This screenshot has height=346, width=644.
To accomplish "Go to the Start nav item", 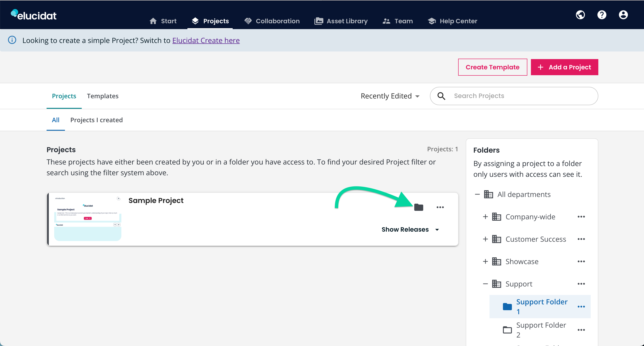I will [163, 21].
